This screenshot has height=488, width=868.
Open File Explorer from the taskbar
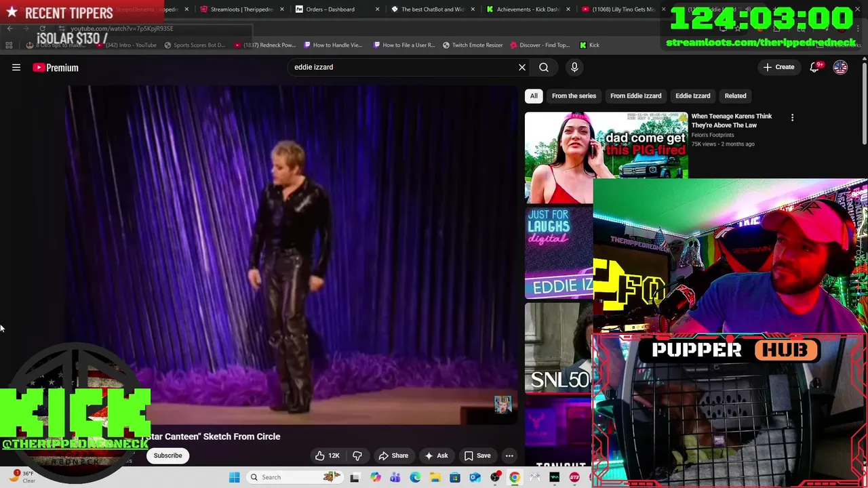coord(435,477)
